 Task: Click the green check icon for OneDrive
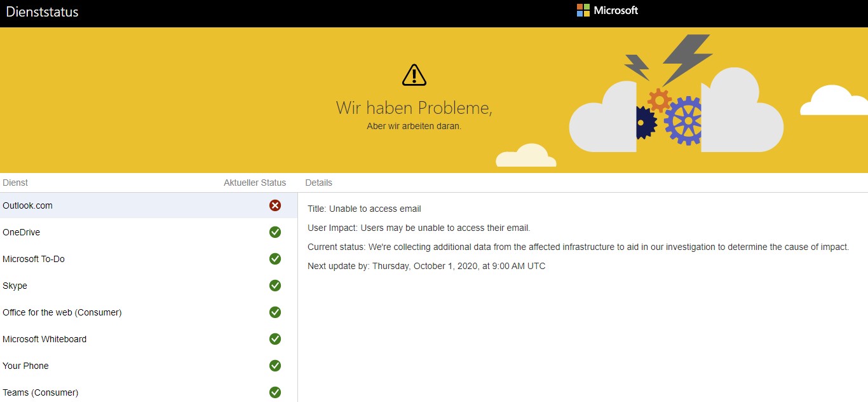coord(275,232)
